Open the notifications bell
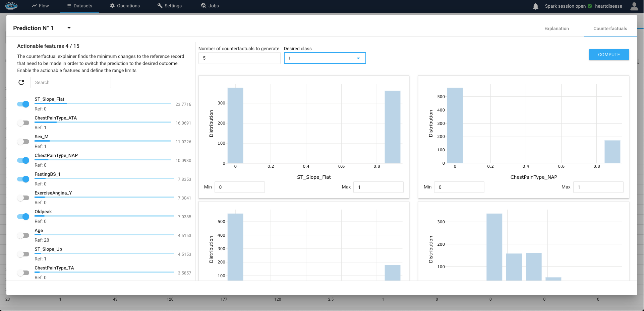Image resolution: width=644 pixels, height=311 pixels. point(535,6)
